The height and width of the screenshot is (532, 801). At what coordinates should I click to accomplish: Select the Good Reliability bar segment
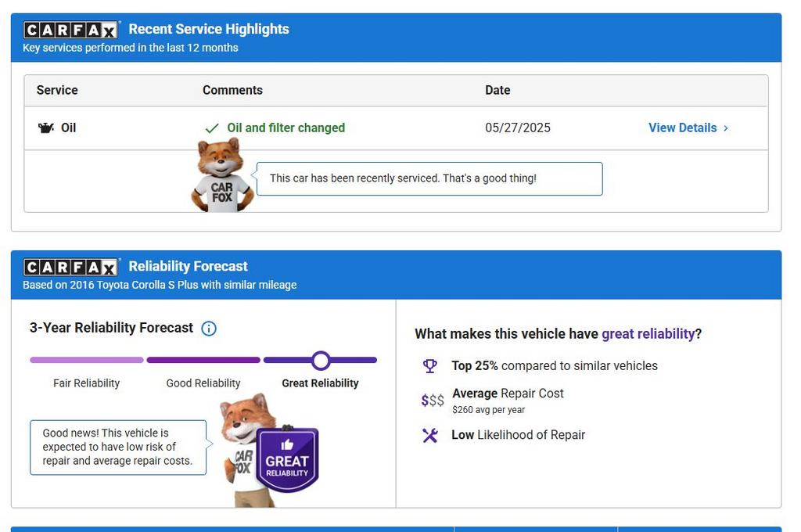[x=203, y=360]
